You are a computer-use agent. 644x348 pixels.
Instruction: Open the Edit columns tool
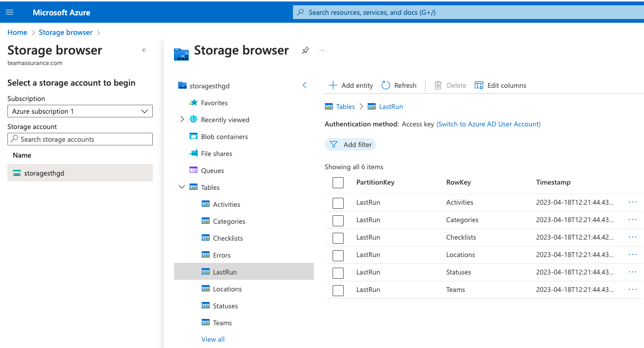click(x=500, y=85)
